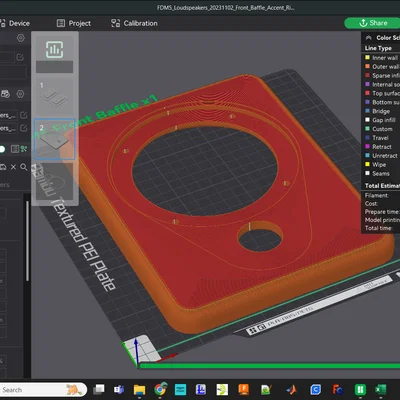
Task: Click the Retract magenta color swatch
Action: tap(367, 147)
